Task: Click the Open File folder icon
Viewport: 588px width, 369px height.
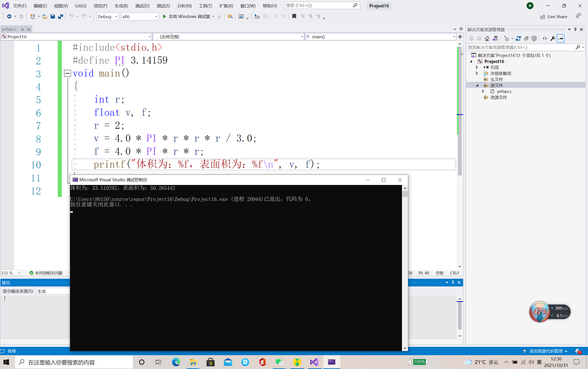Action: click(45, 16)
